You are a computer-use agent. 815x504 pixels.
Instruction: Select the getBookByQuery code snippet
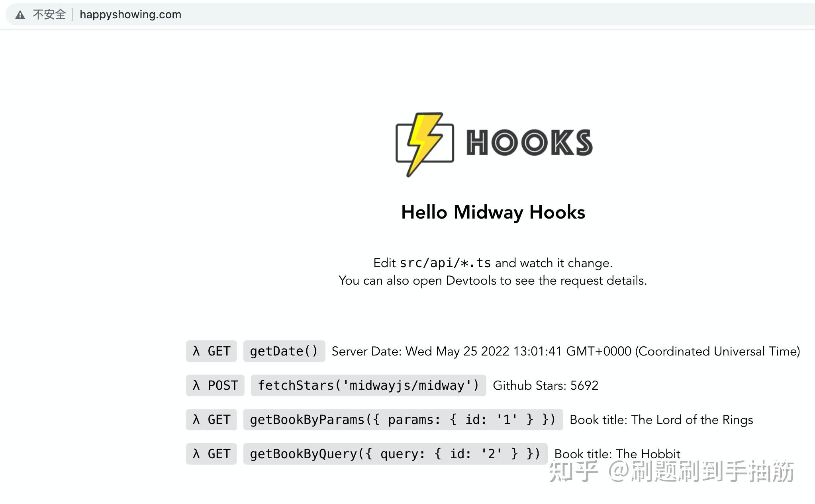tap(394, 453)
